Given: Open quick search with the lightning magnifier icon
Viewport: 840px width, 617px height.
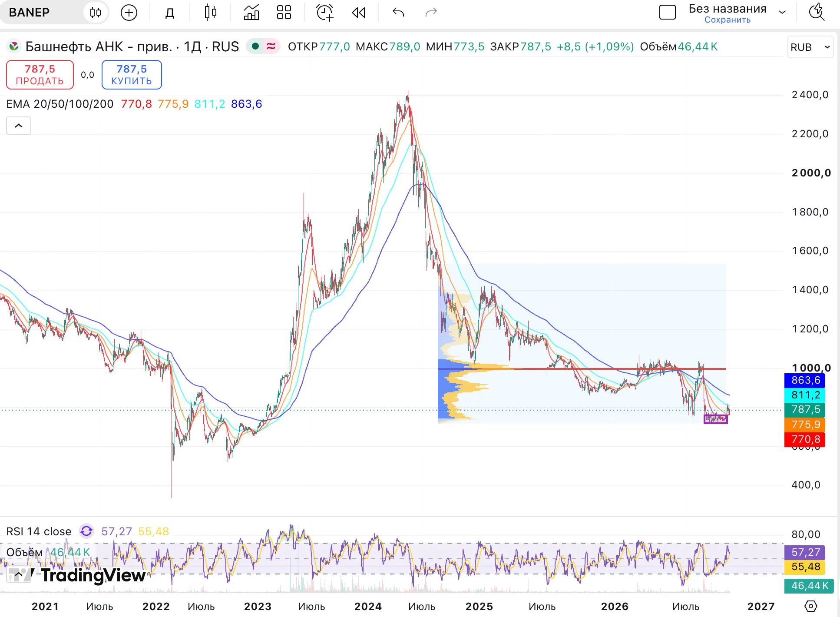Looking at the screenshot, I should coord(817,12).
